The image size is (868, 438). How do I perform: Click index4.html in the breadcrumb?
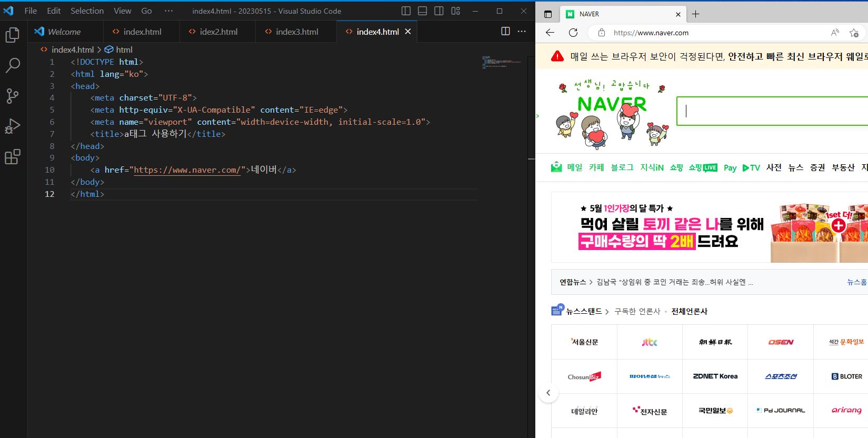tap(73, 49)
